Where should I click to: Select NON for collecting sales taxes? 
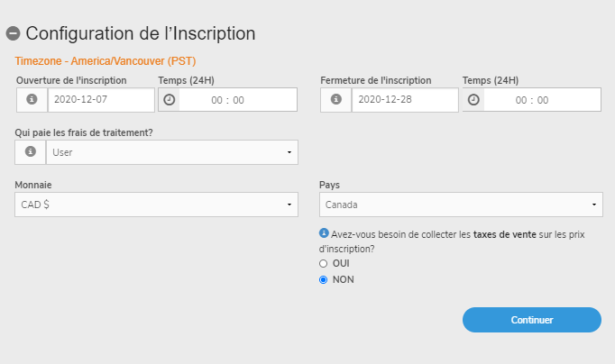tap(324, 279)
